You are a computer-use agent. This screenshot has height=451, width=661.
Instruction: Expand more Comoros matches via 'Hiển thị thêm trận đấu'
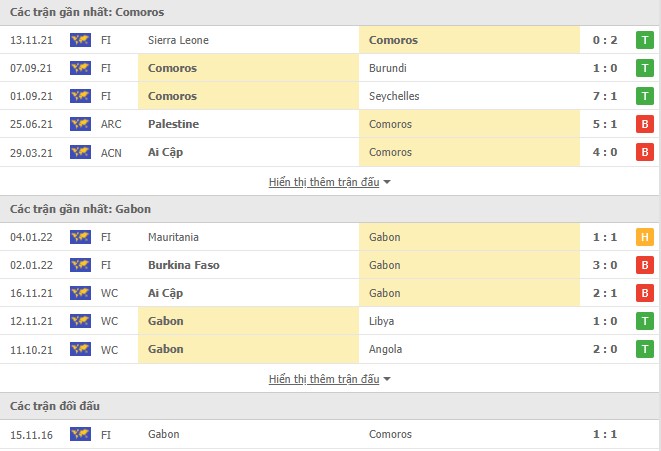point(323,182)
